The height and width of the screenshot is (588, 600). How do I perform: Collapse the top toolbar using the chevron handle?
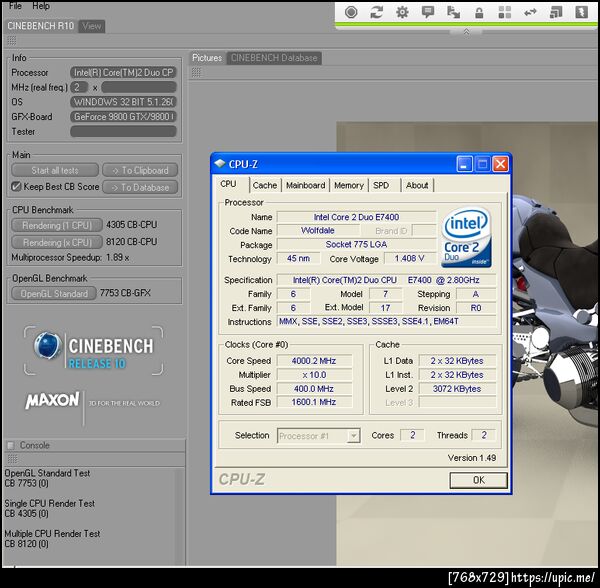(466, 32)
